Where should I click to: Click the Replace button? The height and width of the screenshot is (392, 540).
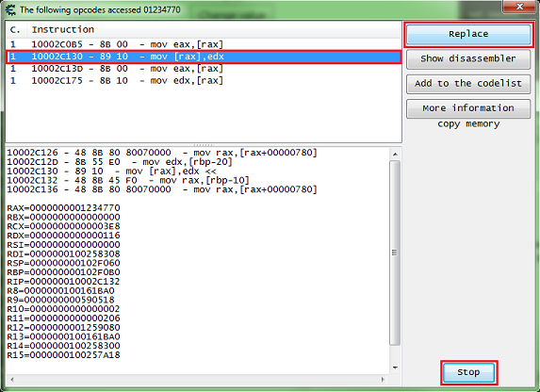pyautogui.click(x=468, y=34)
